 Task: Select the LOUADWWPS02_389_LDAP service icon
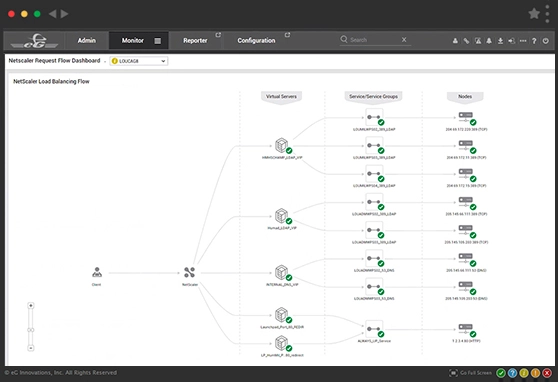click(x=374, y=202)
